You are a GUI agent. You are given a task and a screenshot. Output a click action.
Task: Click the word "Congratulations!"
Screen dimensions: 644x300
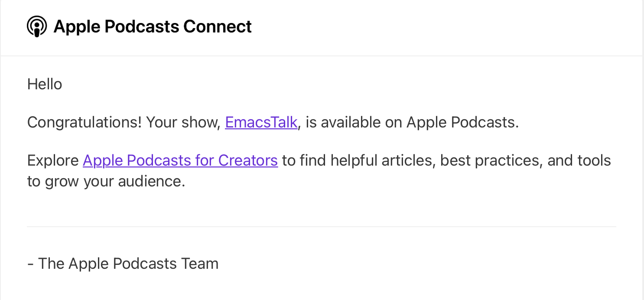tap(85, 123)
